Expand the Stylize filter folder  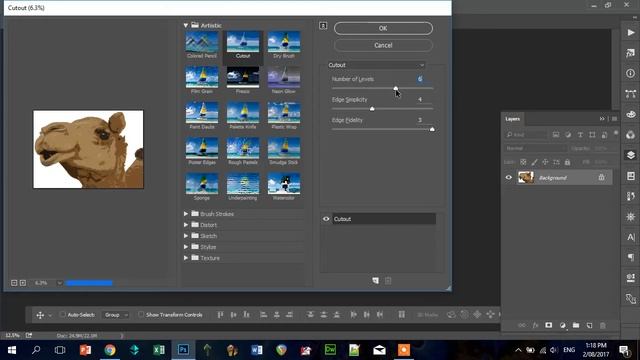pos(186,247)
